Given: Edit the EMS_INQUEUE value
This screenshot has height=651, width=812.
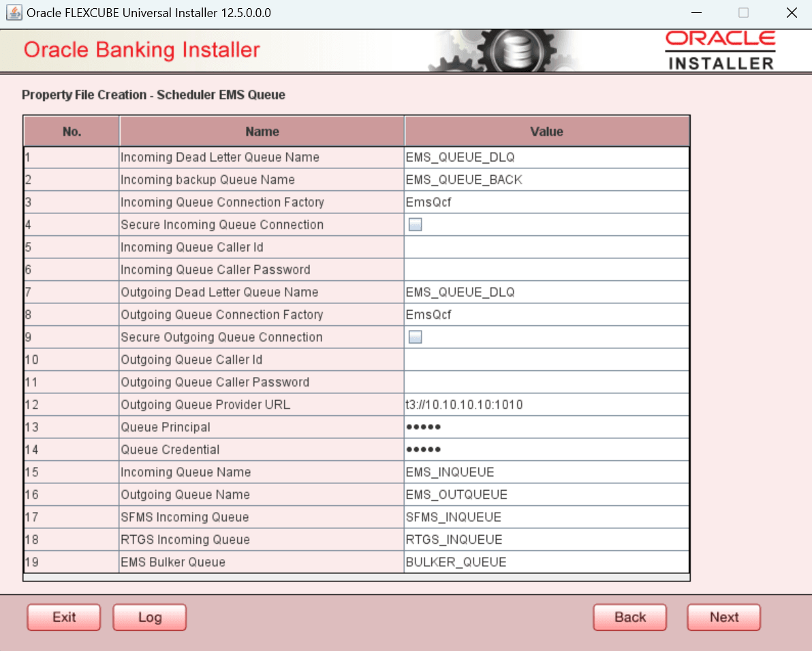Looking at the screenshot, I should [546, 472].
